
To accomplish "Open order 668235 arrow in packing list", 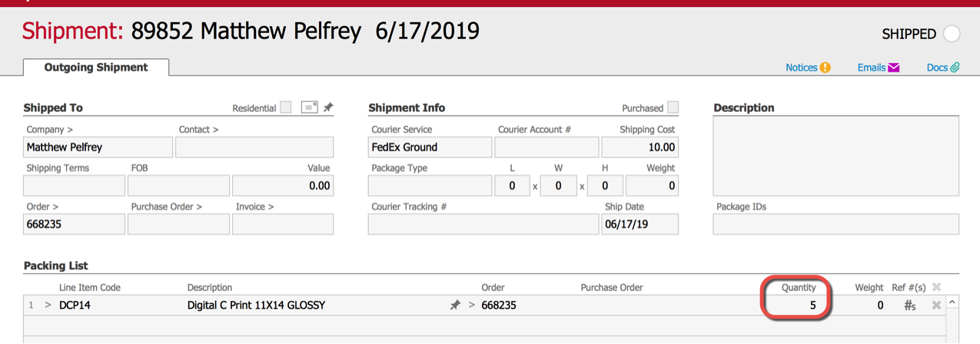I will pyautogui.click(x=471, y=306).
